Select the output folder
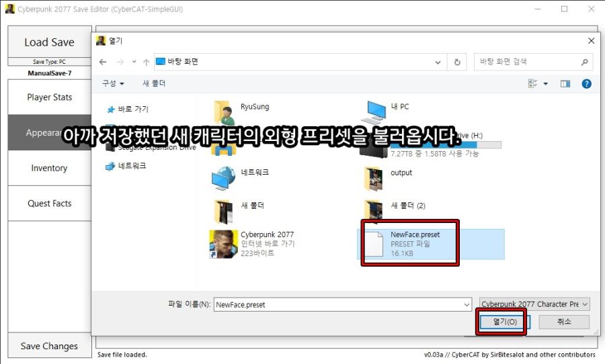This screenshot has width=605, height=364. coord(388,179)
